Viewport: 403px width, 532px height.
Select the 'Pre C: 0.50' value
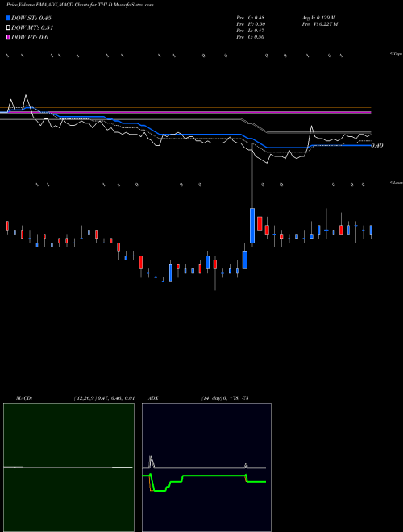(x=251, y=37)
